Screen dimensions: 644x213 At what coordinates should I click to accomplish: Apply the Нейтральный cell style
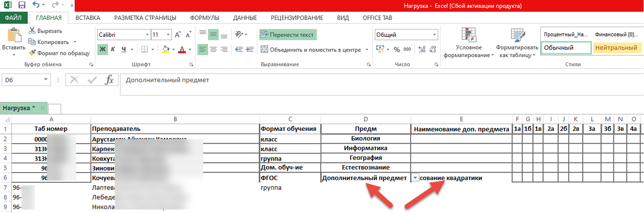[x=616, y=48]
